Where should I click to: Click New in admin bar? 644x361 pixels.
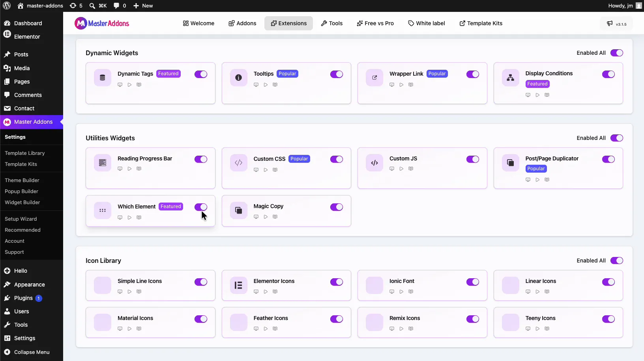point(143,6)
